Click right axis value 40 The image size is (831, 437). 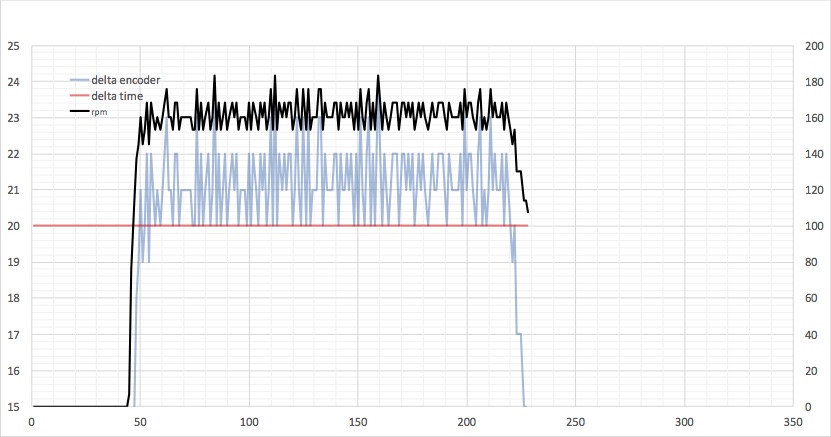click(x=811, y=335)
